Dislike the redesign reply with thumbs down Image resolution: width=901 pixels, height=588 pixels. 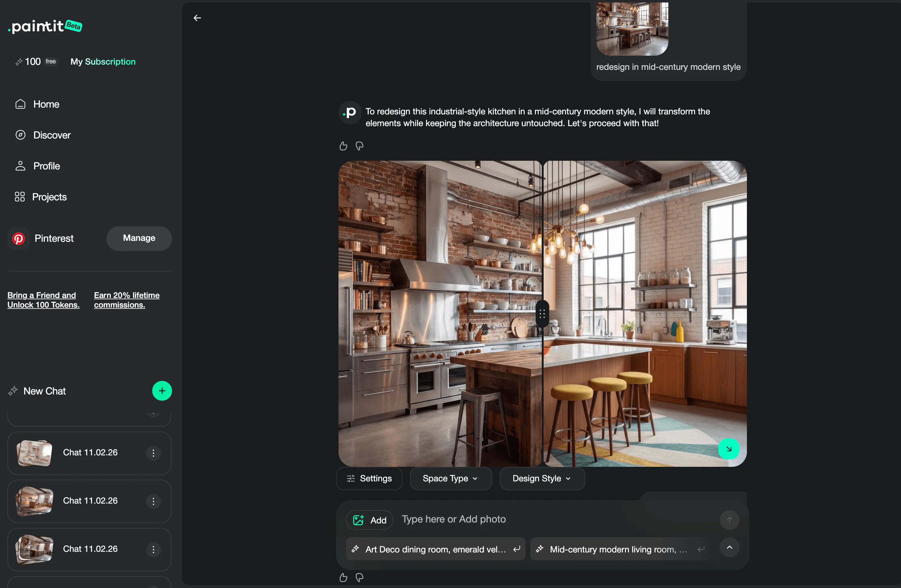360,146
